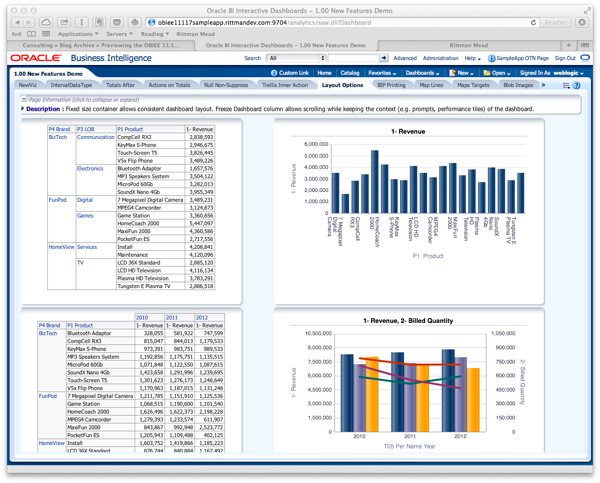The image size is (600, 483).
Task: Open the Favorites dropdown menu
Action: click(382, 73)
